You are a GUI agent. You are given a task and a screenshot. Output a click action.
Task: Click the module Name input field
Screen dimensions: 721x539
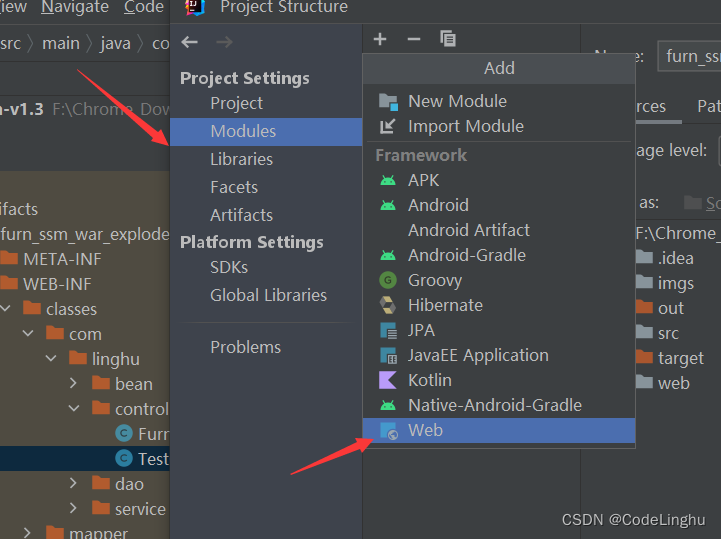[x=690, y=56]
